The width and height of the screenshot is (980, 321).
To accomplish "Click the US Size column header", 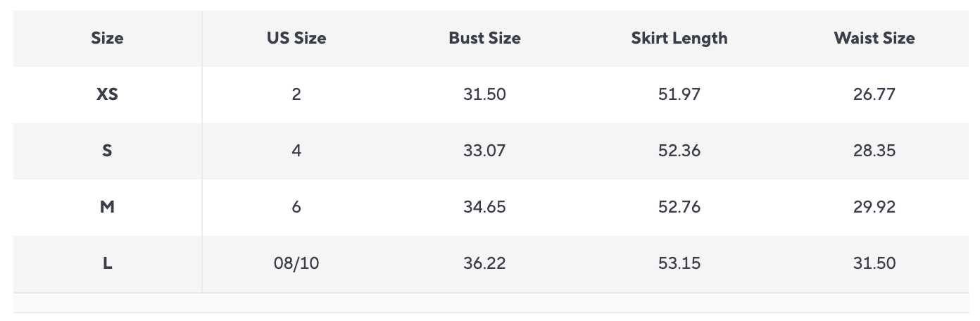I will 296,38.
